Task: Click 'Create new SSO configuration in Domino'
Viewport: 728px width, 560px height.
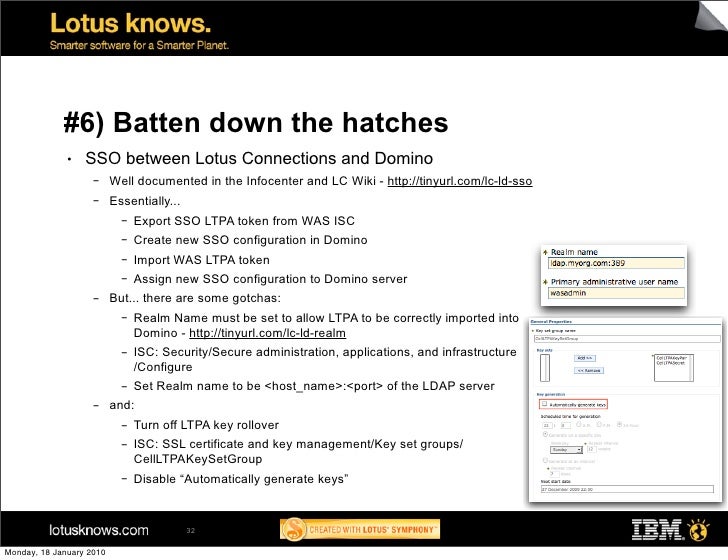Action: [x=251, y=240]
